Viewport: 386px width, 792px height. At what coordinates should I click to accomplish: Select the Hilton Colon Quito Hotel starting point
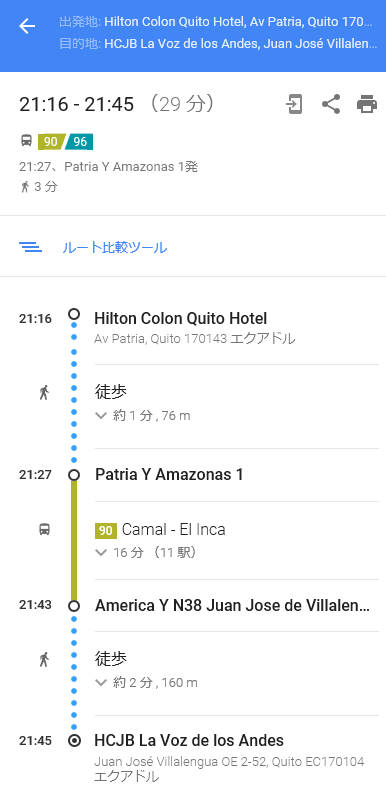click(x=181, y=319)
